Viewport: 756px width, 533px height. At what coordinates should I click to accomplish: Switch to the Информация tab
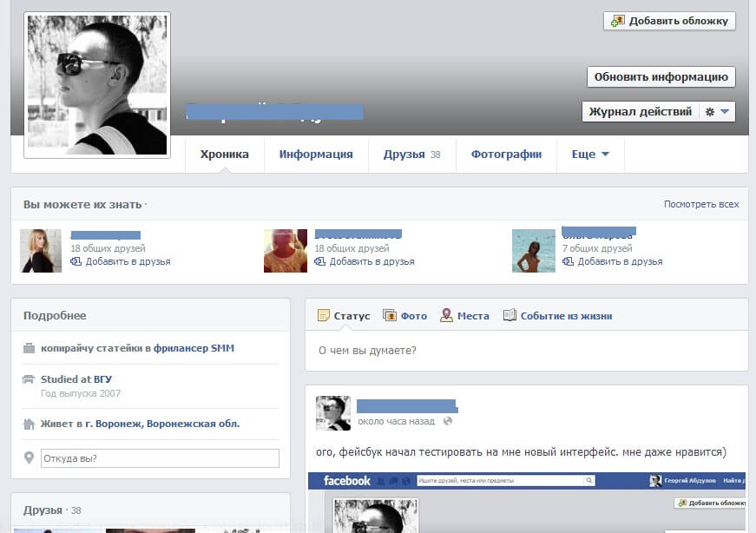pos(316,155)
